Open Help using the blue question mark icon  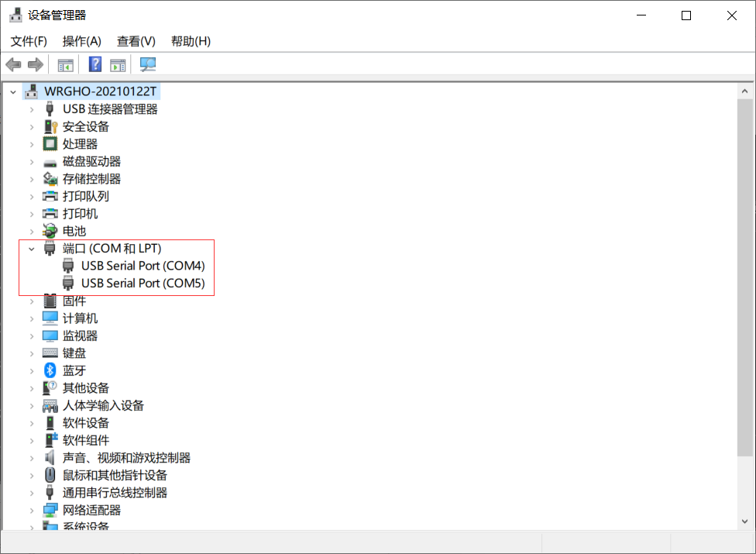[94, 64]
